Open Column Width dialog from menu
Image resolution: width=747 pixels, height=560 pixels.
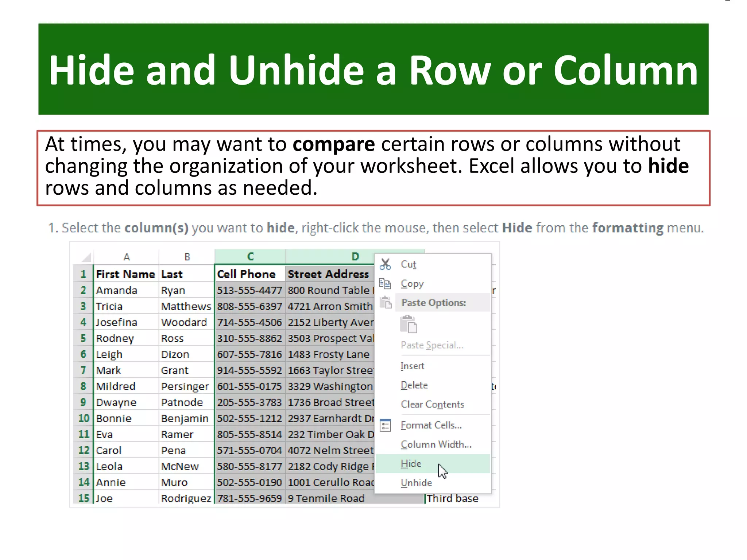click(436, 444)
